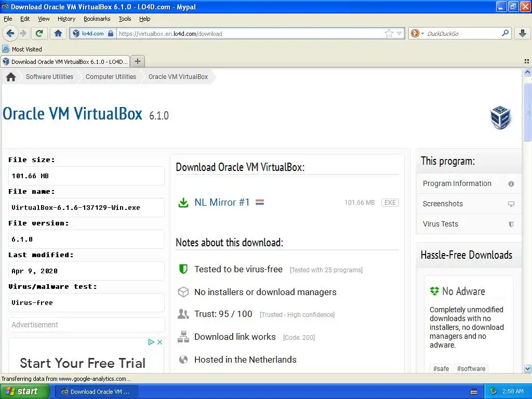Viewport: 532px width, 399px height.
Task: Click the no installers box icon
Action: [183, 292]
